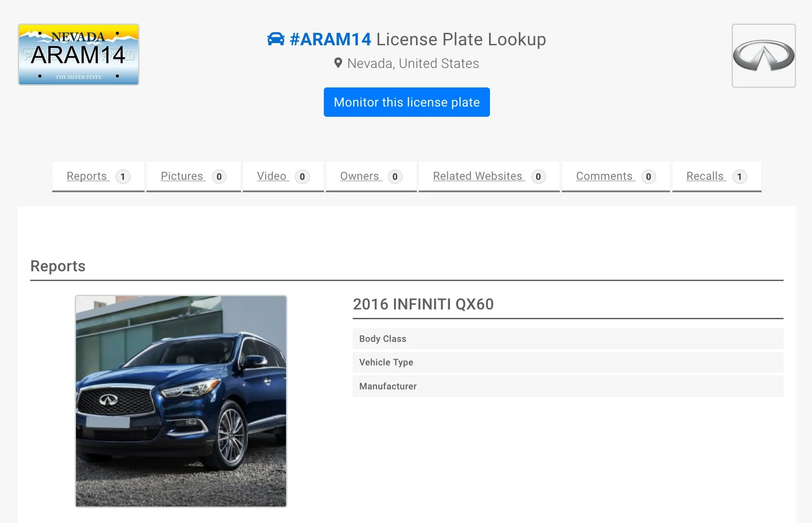Click the Pictures count badge showing 0
Screen dimensions: 812x523
219,177
